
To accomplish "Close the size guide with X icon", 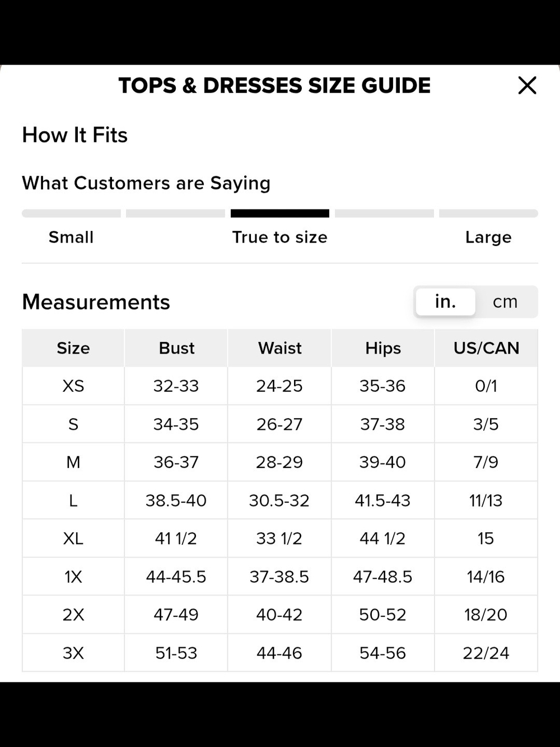I will click(x=527, y=86).
